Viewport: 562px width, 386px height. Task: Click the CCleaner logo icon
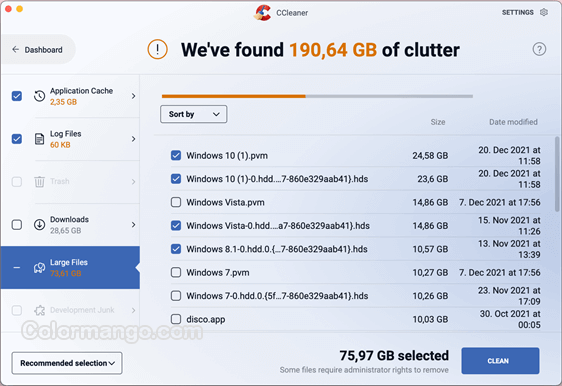[262, 13]
